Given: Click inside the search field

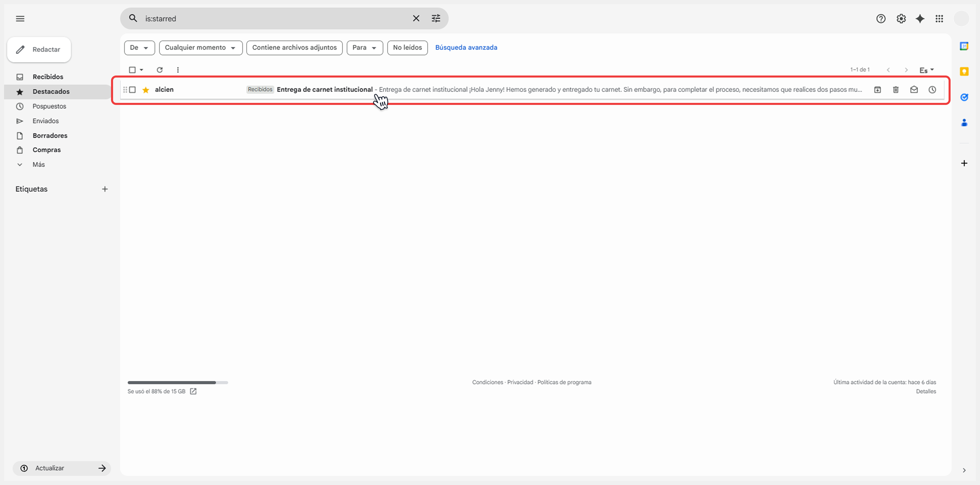Looking at the screenshot, I should click(266, 18).
